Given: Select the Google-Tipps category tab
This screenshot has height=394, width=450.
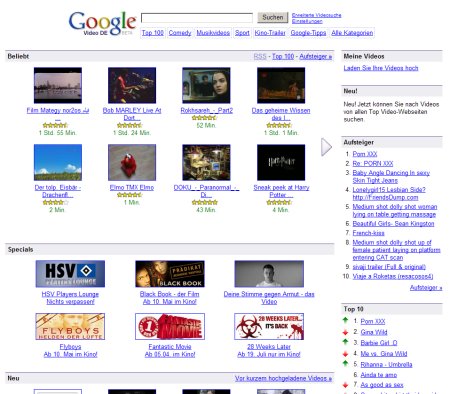Looking at the screenshot, I should (x=308, y=33).
